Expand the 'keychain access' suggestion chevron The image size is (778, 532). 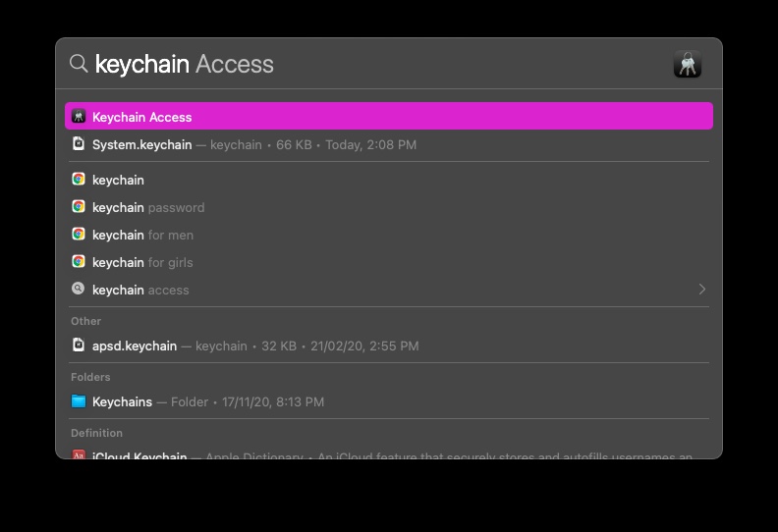(x=701, y=290)
